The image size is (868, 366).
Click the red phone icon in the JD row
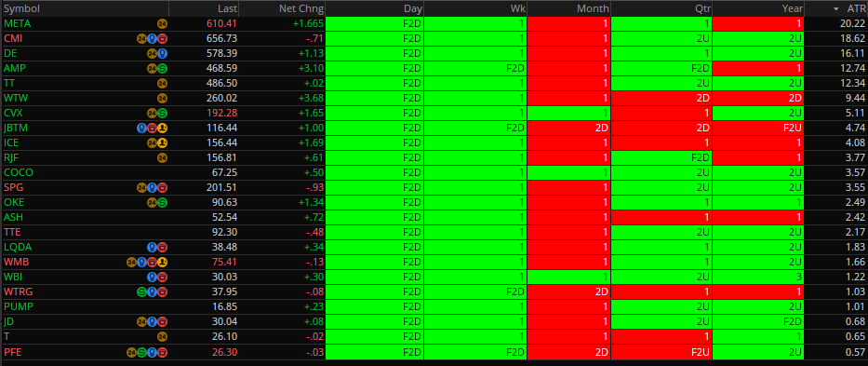(x=162, y=321)
